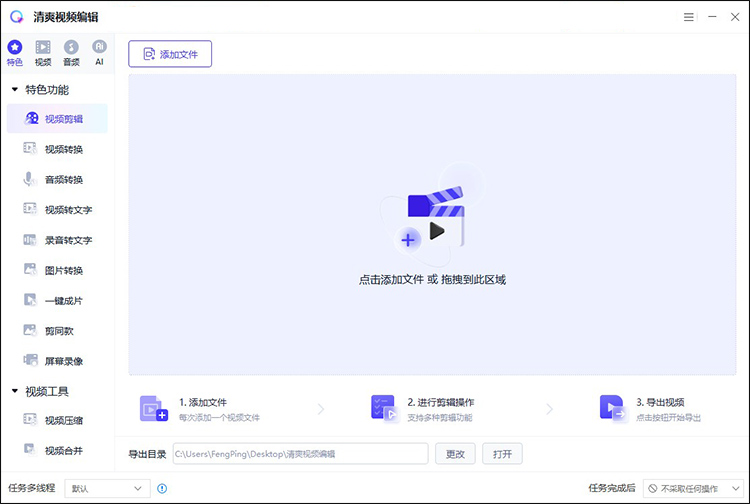Click the export directory path field
This screenshot has width=750, height=504.
pos(300,454)
